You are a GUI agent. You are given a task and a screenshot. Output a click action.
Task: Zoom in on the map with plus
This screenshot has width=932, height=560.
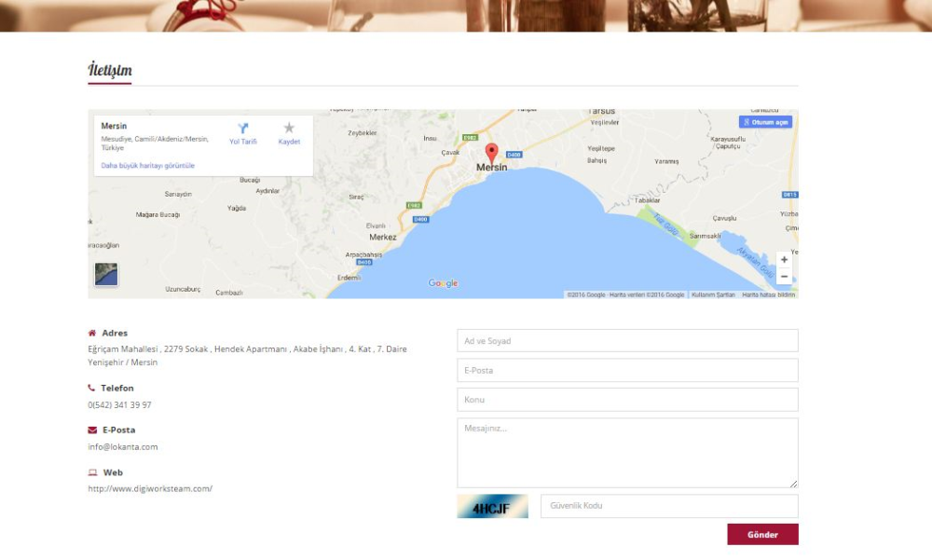tap(784, 260)
